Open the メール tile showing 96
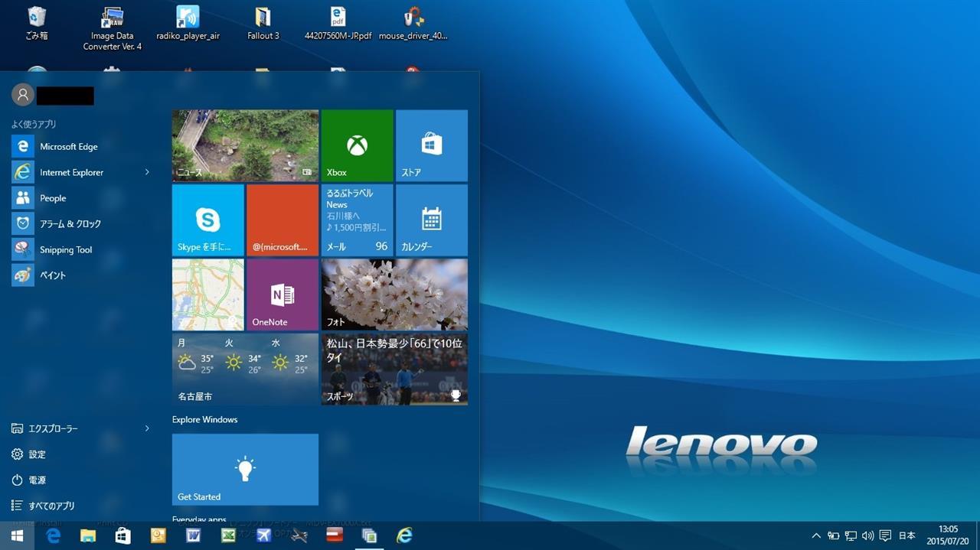The height and width of the screenshot is (550, 980). [x=357, y=220]
